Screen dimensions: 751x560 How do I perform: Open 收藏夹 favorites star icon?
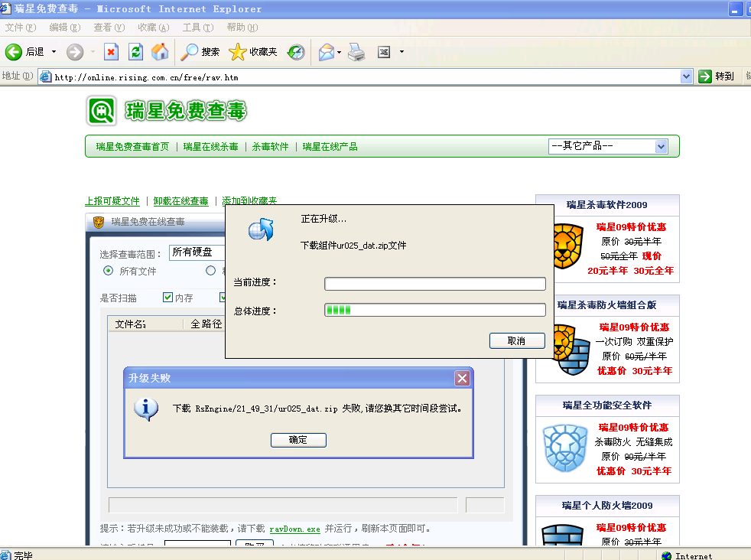point(238,52)
